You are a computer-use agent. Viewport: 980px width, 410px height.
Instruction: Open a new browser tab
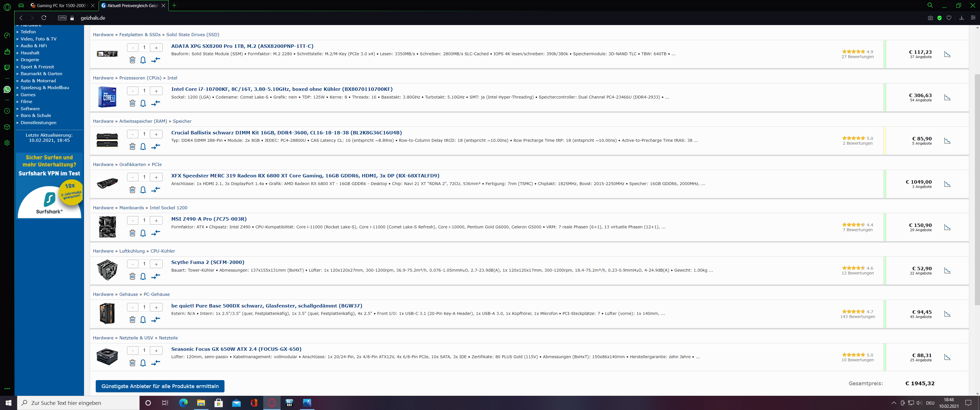click(174, 5)
